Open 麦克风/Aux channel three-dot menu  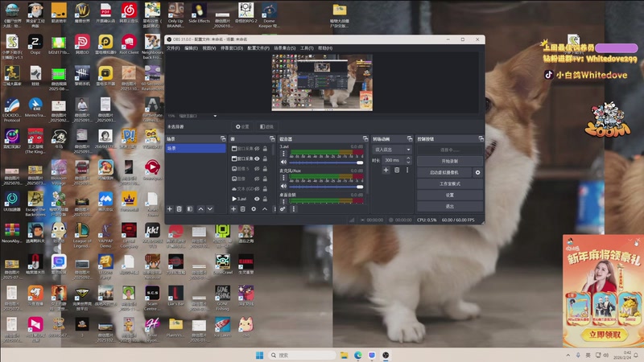point(283,178)
